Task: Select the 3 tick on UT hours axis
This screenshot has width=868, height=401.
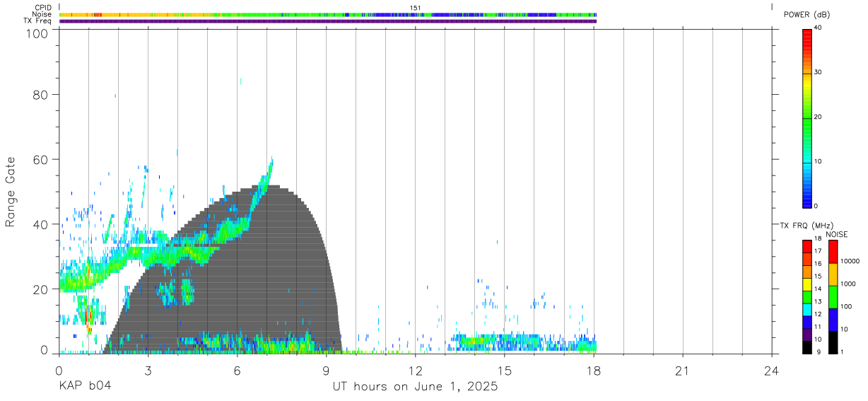Action: pos(148,371)
